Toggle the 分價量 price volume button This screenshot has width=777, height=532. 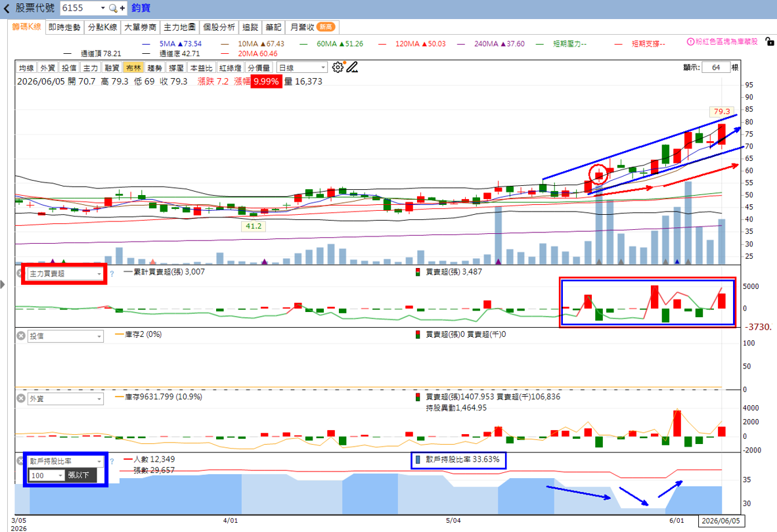[x=259, y=68]
